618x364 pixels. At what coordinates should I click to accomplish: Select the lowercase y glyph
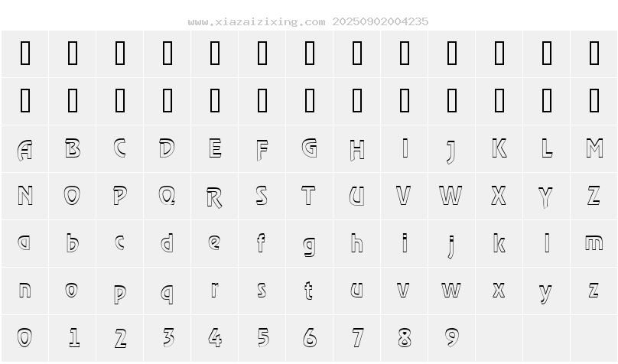coord(545,293)
